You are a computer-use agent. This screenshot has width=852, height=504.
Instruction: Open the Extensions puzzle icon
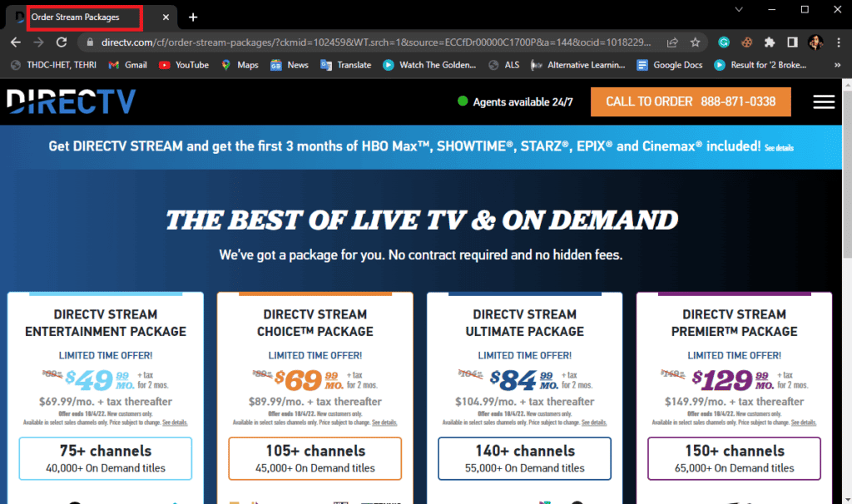tap(770, 42)
